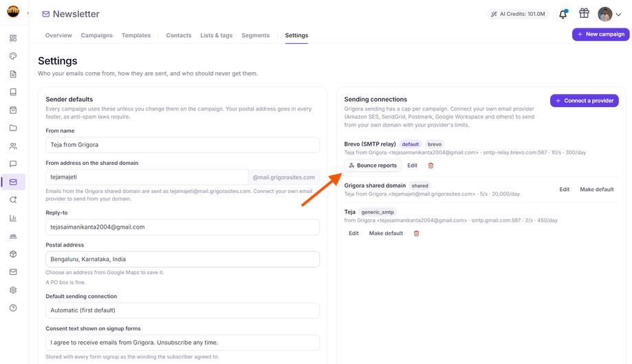Edit the Brevo (SMTP relay) connection

click(x=412, y=166)
